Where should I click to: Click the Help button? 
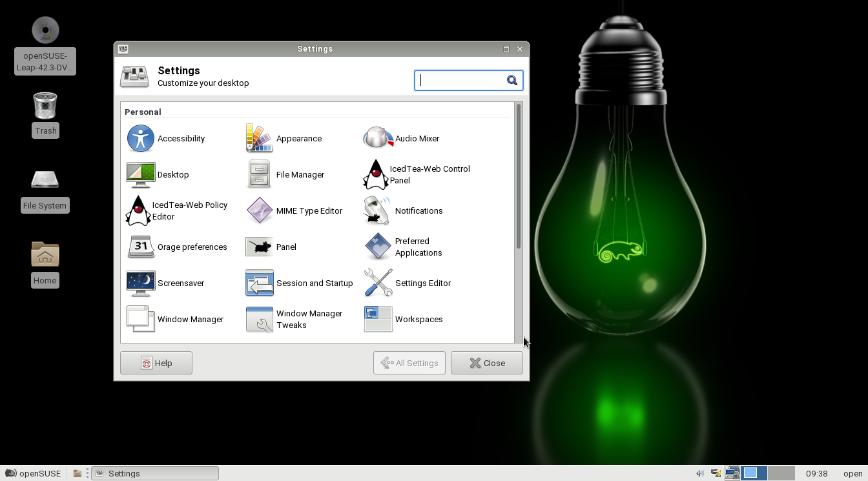(x=156, y=363)
